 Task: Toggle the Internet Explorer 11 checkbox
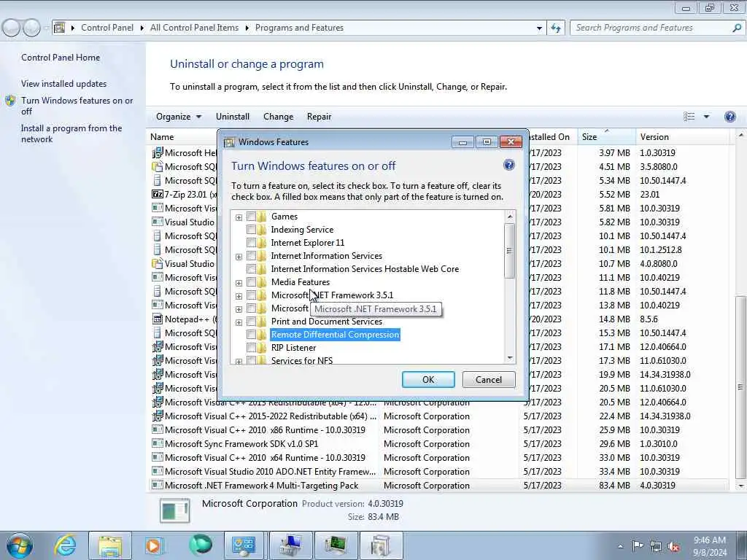(251, 243)
